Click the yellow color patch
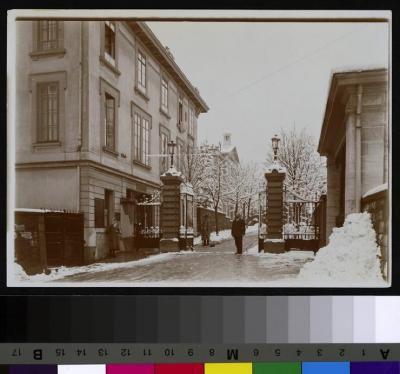Image resolution: width=400 pixels, height=374 pixels. (228, 369)
